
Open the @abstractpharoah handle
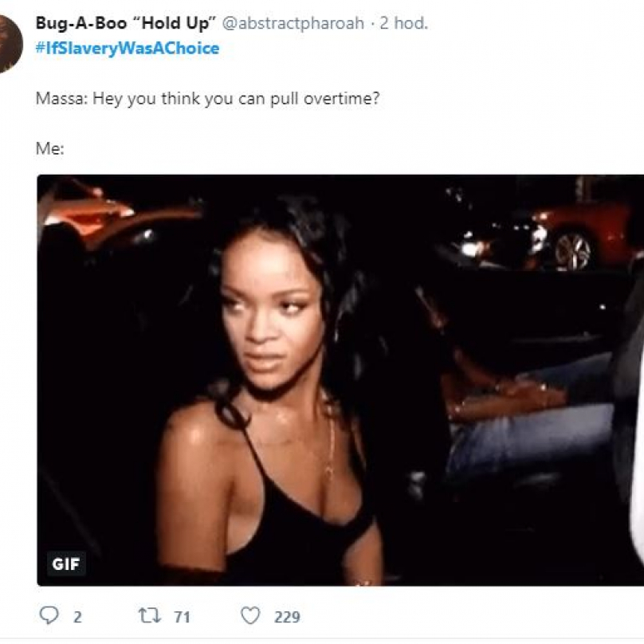point(293,23)
